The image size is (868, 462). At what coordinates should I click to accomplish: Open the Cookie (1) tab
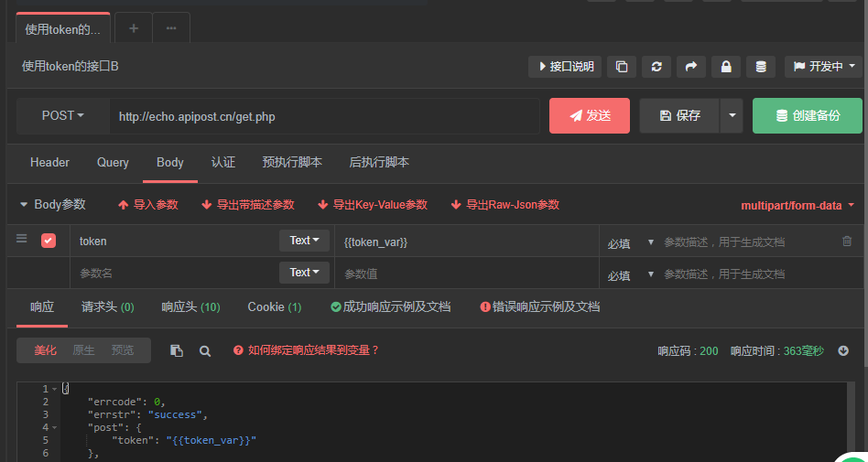[x=275, y=307]
